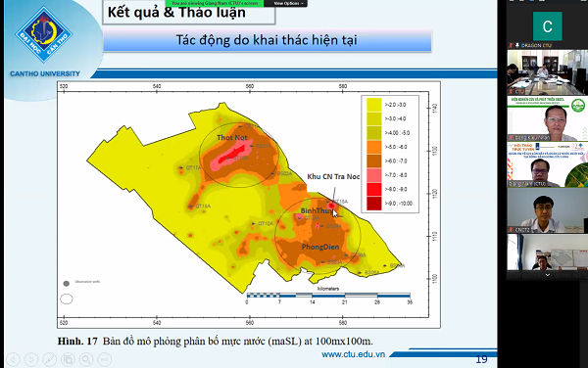Viewport: 588px width, 368px height.
Task: Click the muted mic icon beside DRAGON CTU
Action: click(x=511, y=45)
